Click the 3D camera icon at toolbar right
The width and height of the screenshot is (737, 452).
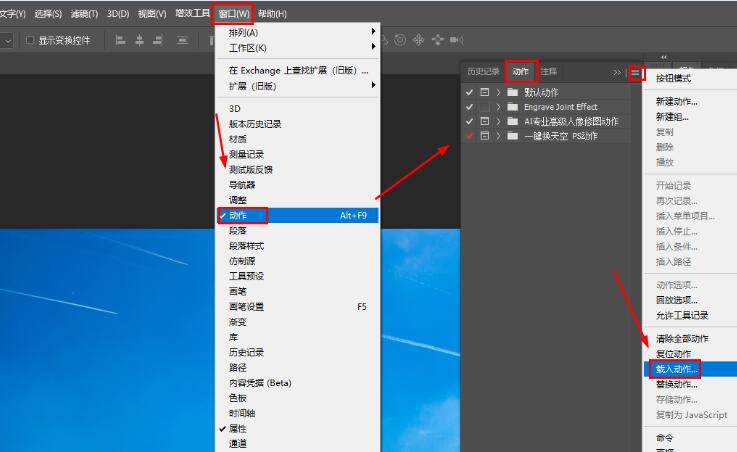pyautogui.click(x=456, y=40)
